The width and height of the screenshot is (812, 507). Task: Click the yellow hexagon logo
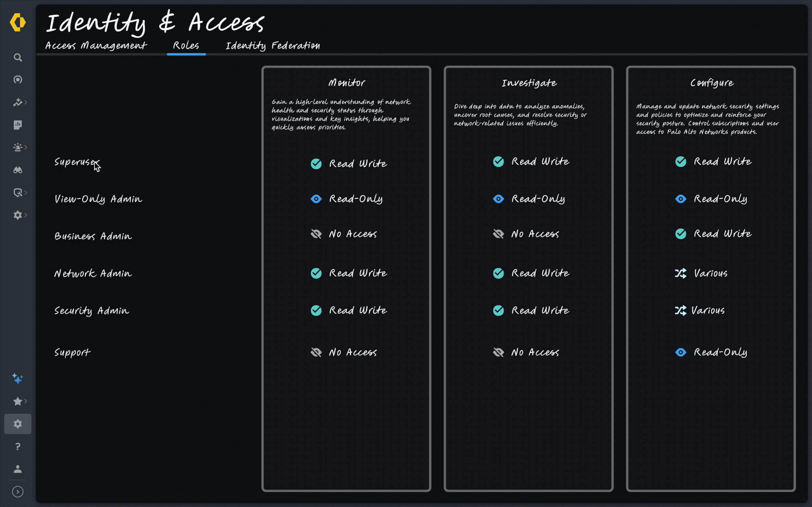pyautogui.click(x=18, y=22)
